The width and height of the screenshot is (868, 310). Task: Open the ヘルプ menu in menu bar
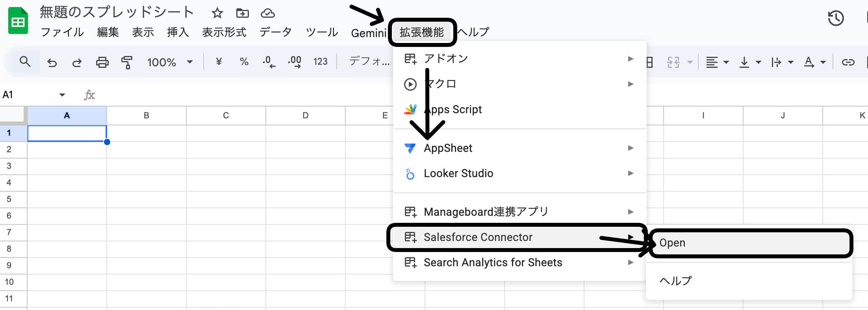(x=473, y=32)
